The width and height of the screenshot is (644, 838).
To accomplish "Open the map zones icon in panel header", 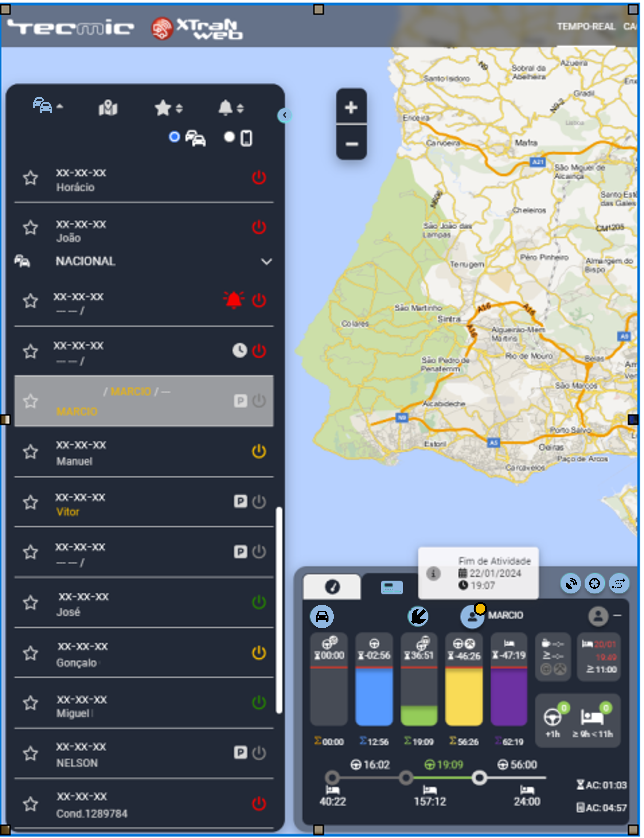I will point(108,108).
